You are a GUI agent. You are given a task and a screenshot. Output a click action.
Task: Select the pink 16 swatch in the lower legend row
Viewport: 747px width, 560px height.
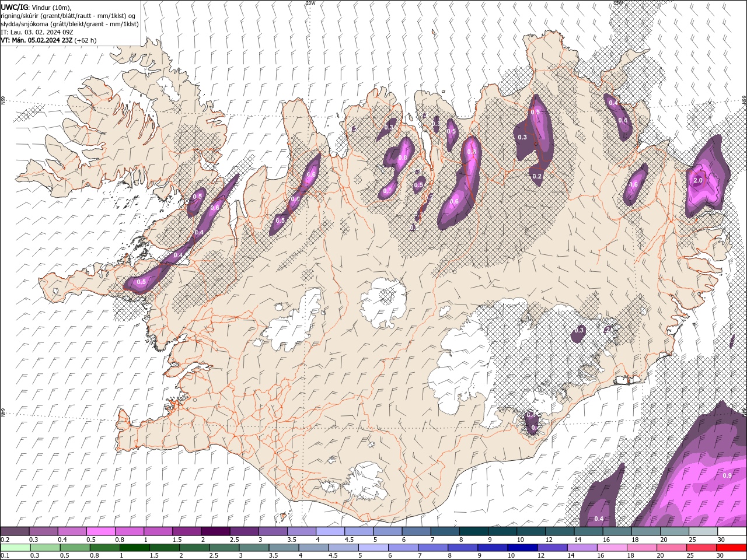pyautogui.click(x=612, y=548)
